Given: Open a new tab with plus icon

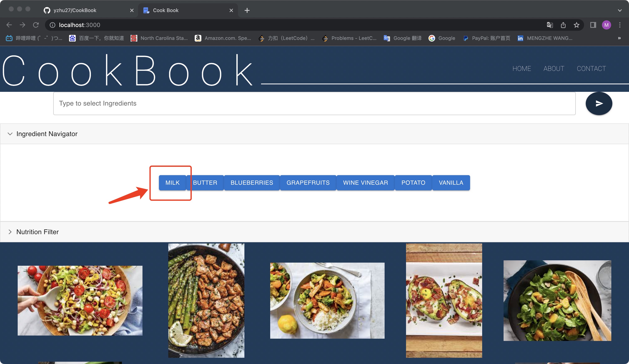Looking at the screenshot, I should tap(247, 10).
